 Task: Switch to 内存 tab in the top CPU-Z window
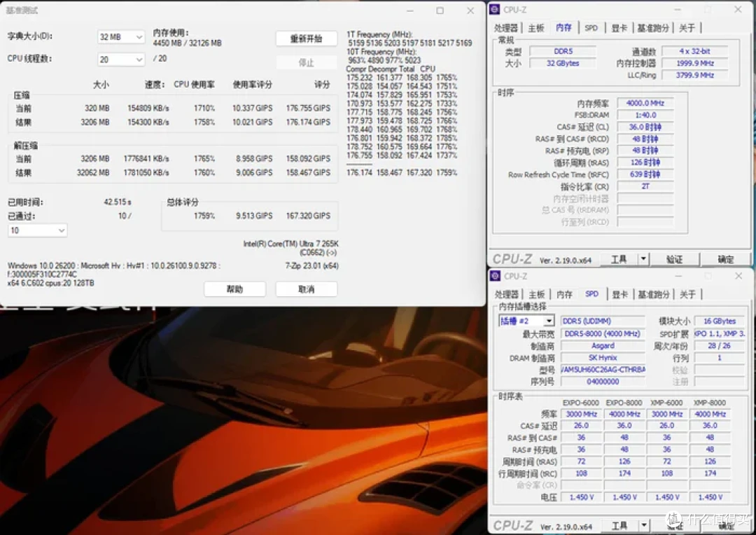pos(563,27)
